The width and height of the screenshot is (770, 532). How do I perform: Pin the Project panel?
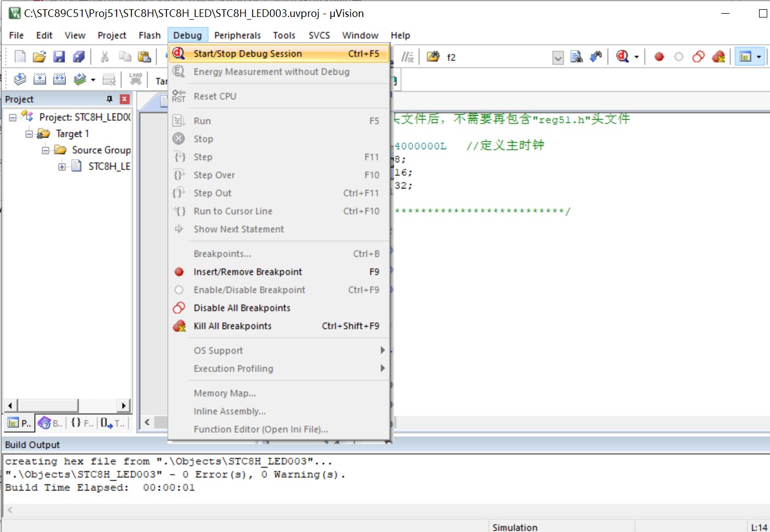click(109, 99)
